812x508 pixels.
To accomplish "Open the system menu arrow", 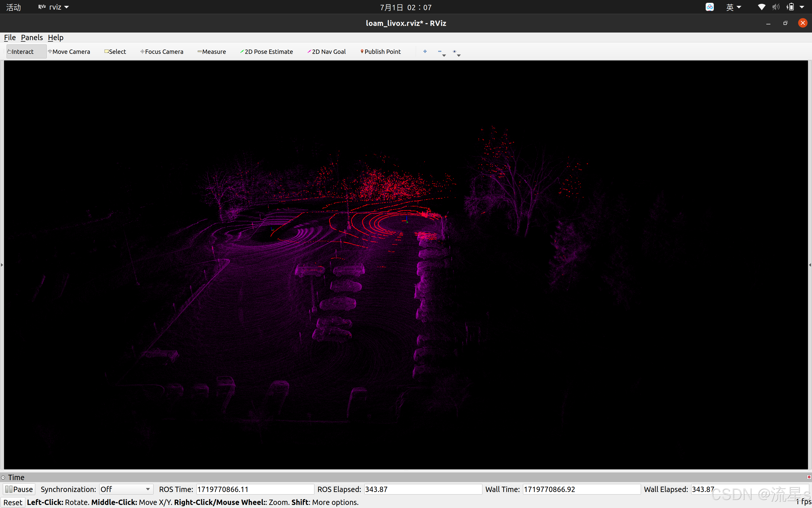I will coord(802,7).
